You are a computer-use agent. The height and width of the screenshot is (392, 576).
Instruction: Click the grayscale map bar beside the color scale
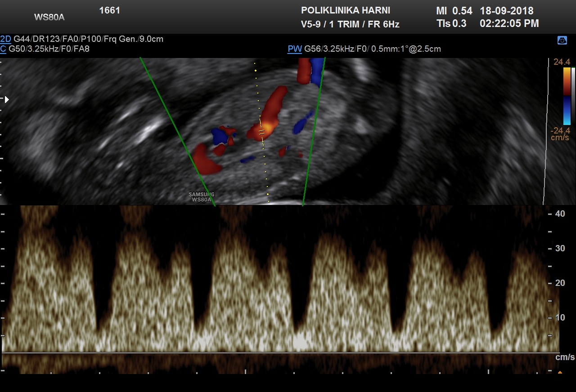573,96
